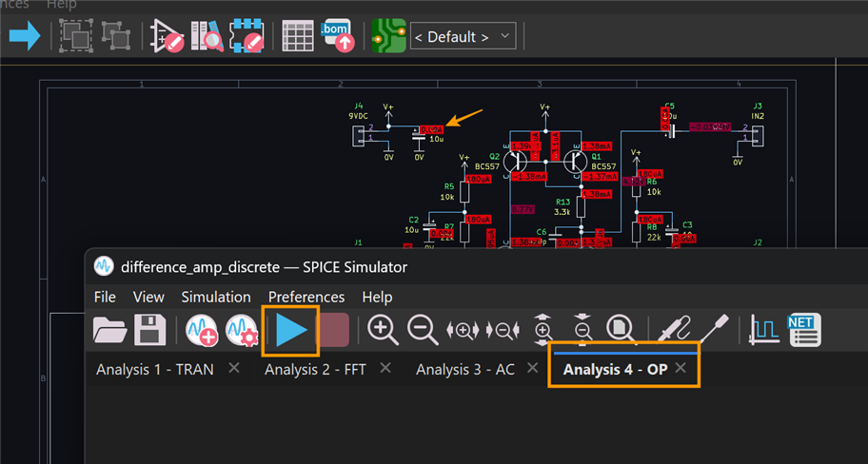868x464 pixels.
Task: Open the symbol library browser
Action: pyautogui.click(x=207, y=36)
